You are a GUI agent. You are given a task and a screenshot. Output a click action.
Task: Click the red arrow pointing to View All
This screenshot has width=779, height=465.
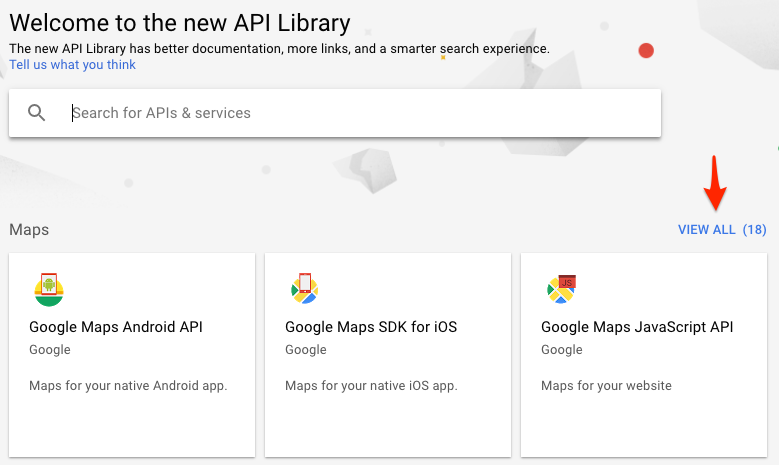pyautogui.click(x=716, y=182)
